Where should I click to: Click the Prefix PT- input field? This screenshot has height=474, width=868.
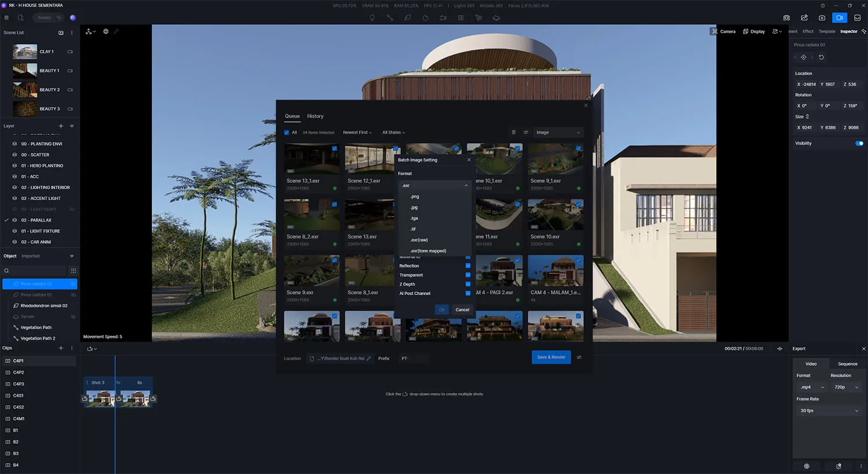pos(414,358)
